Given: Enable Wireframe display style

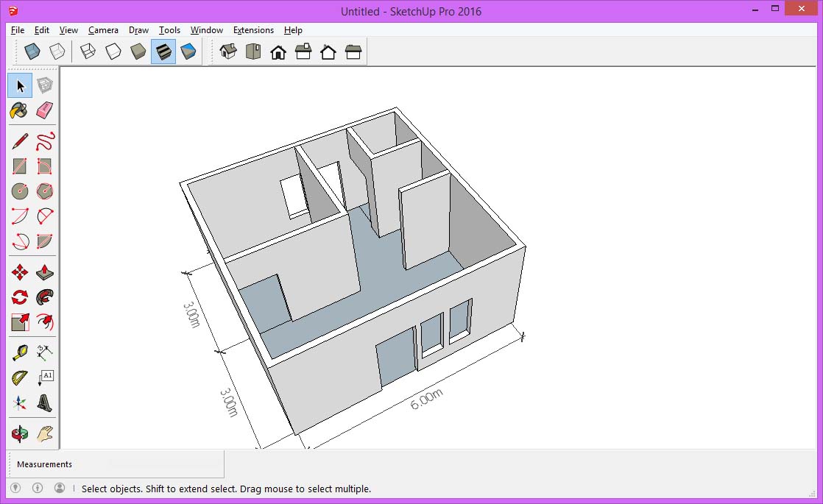Looking at the screenshot, I should coord(88,50).
